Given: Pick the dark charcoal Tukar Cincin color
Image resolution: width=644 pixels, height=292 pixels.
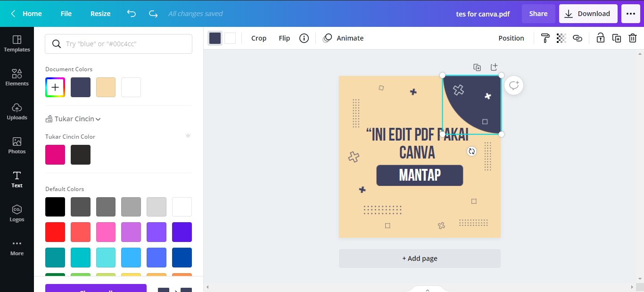Looking at the screenshot, I should click(x=81, y=155).
